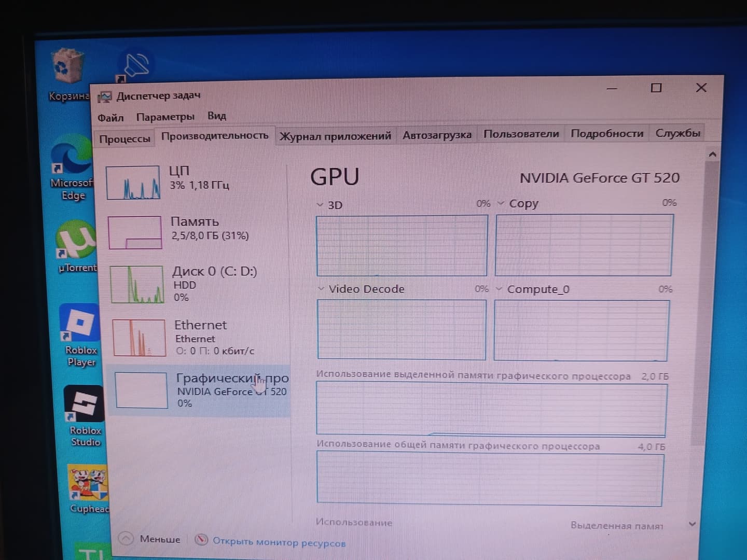747x560 pixels.
Task: Click the 2,5/8,0 ГБ (31%) memory value
Action: pyautogui.click(x=210, y=236)
